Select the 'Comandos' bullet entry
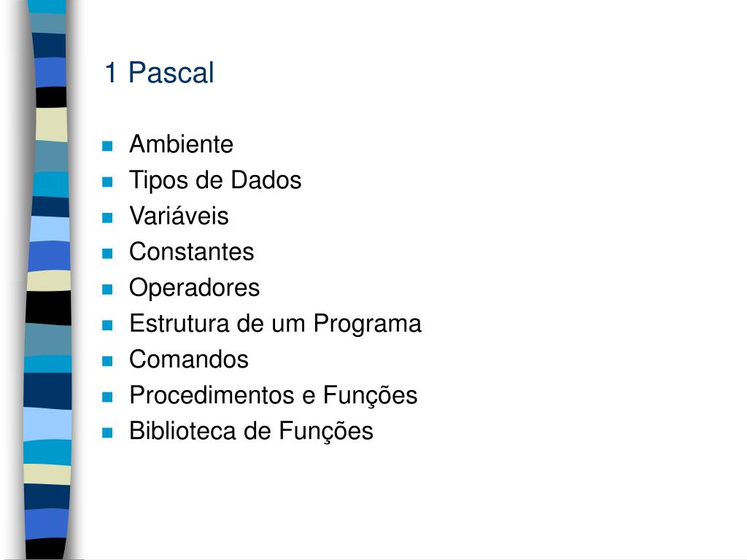This screenshot has width=747, height=560. (x=189, y=359)
